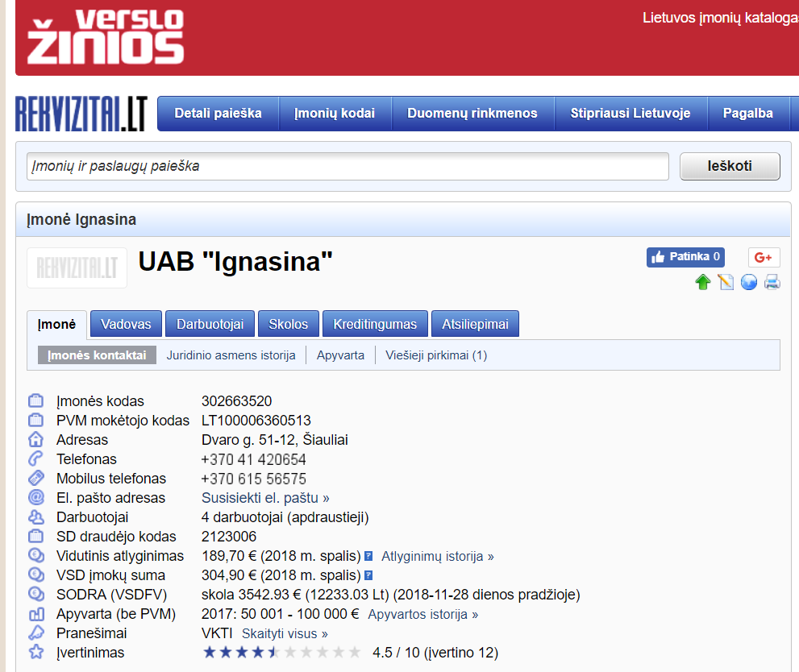Click the Telefonas handset icon
Viewport: 799px width, 672px height.
click(35, 458)
